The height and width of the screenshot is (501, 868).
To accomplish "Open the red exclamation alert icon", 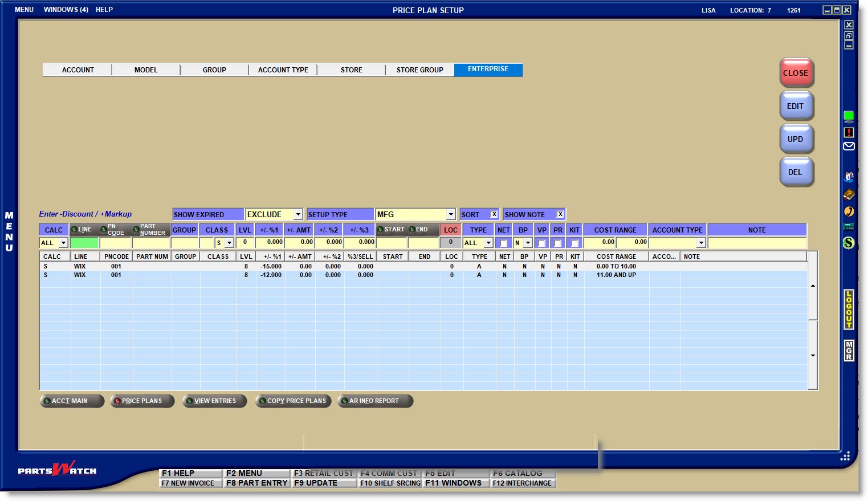I will click(849, 132).
